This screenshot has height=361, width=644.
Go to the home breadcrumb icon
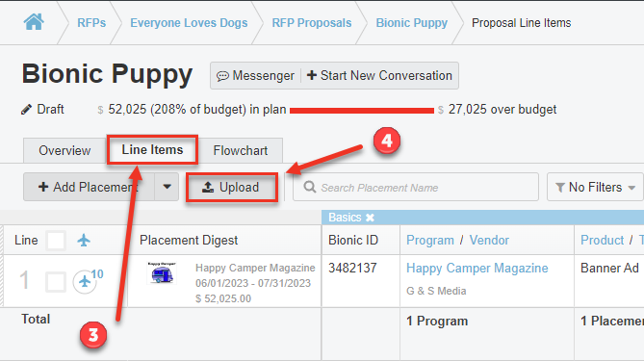click(x=34, y=22)
